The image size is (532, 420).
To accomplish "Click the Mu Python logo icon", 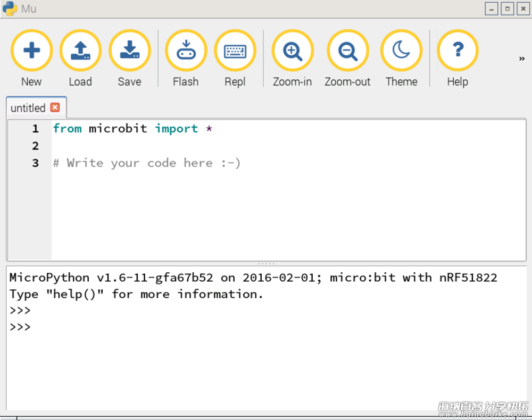I will (x=10, y=9).
